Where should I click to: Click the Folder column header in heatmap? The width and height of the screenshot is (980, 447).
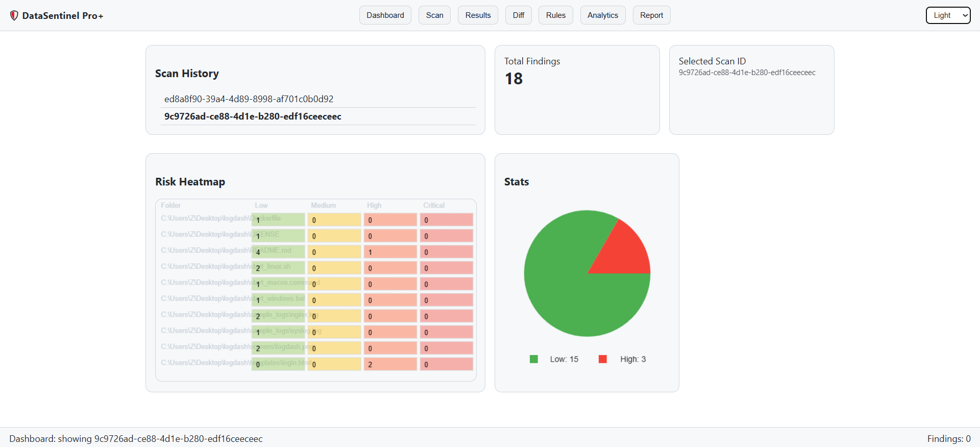coord(171,205)
